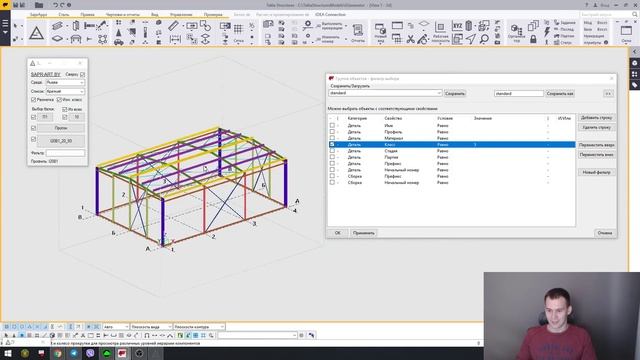Untick the checkbox of the Класс row
640x360 pixels.
click(x=332, y=144)
